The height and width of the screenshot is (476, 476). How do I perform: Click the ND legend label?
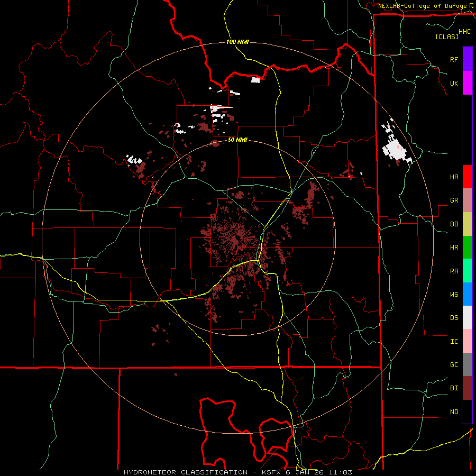click(454, 412)
